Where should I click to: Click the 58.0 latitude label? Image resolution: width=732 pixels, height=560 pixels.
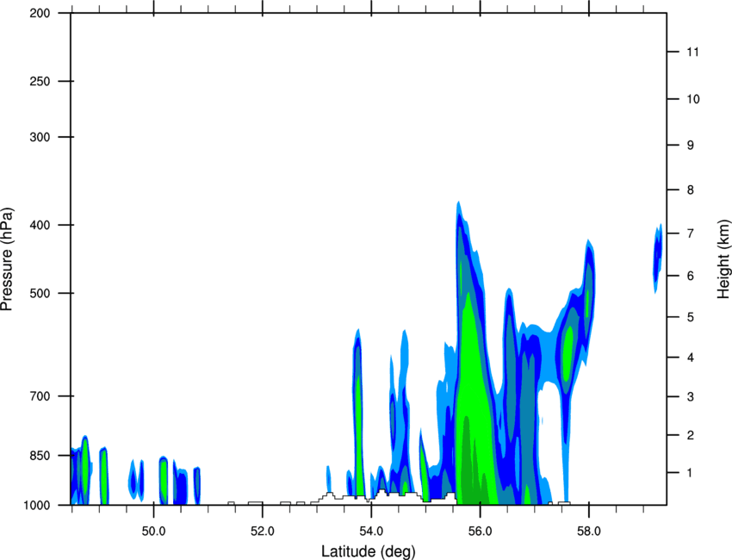[589, 532]
